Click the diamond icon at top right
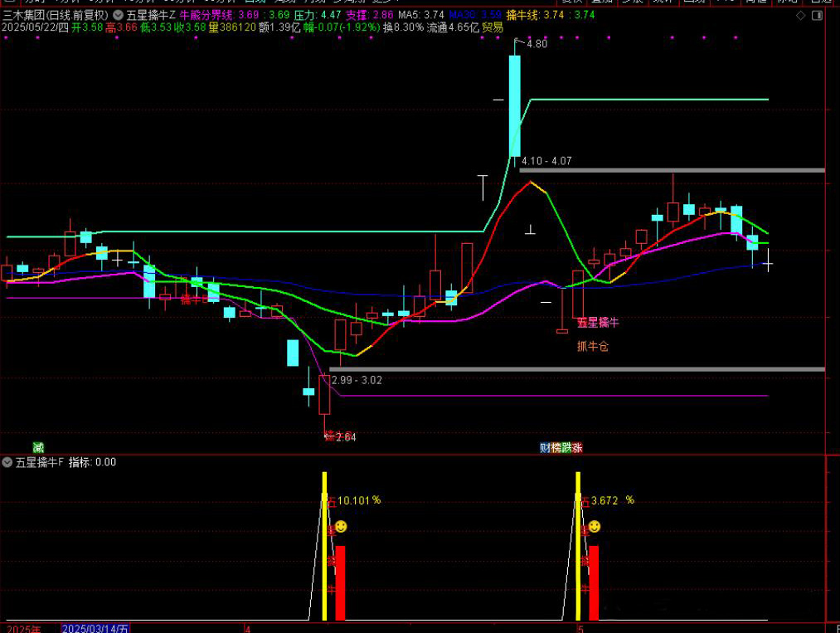 coord(800,15)
